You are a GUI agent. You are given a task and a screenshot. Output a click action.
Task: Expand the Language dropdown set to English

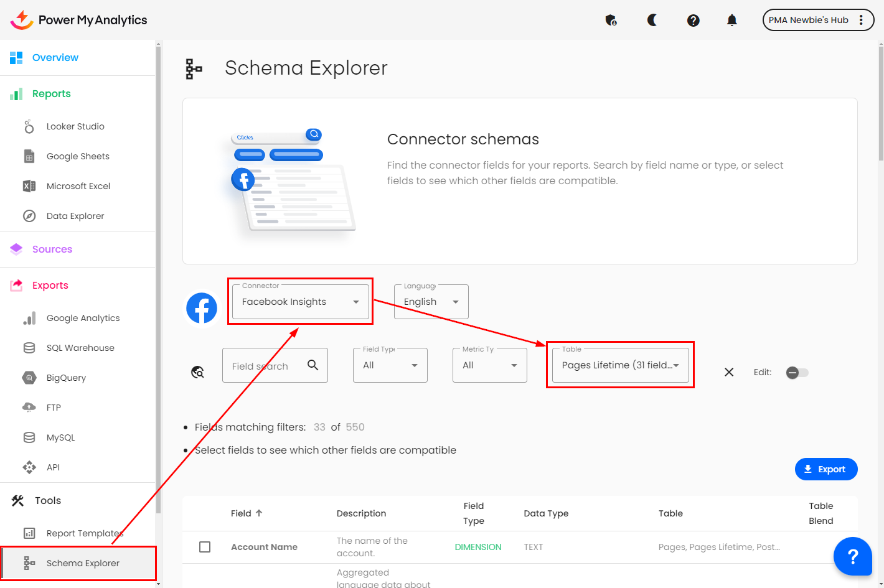point(431,302)
